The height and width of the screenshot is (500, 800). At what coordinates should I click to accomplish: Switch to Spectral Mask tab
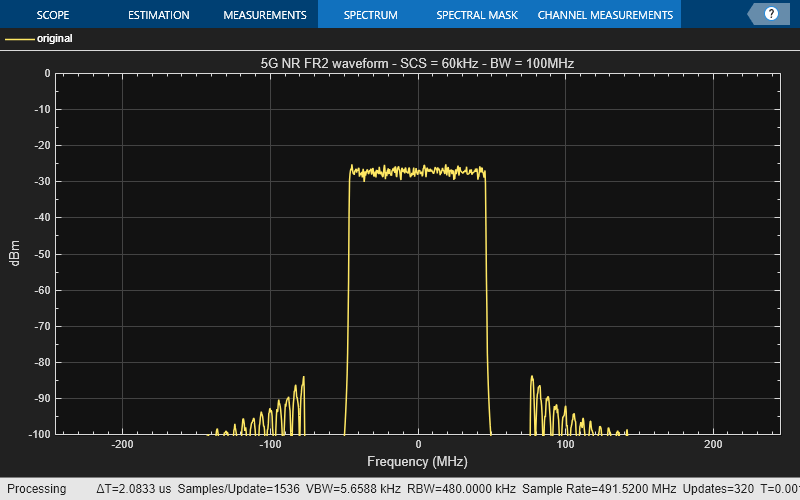coord(475,15)
